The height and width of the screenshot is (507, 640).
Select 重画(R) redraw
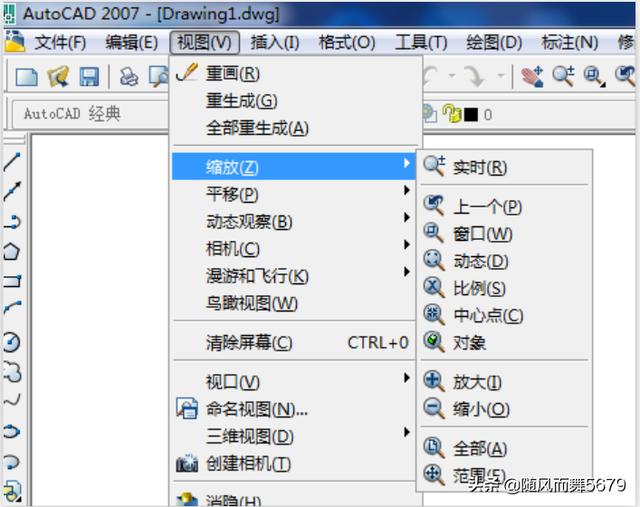(x=296, y=74)
